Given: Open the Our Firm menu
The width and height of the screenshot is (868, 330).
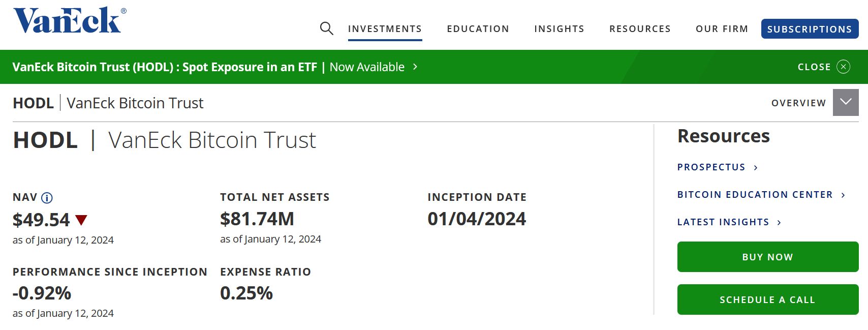Looking at the screenshot, I should (x=722, y=29).
